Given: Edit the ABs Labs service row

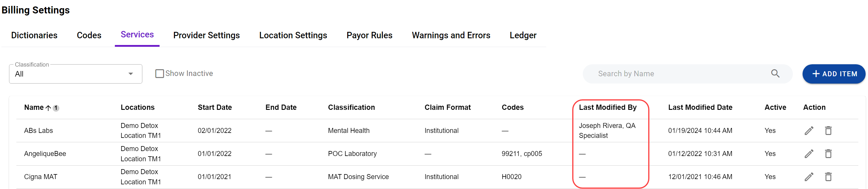Looking at the screenshot, I should pyautogui.click(x=809, y=131).
